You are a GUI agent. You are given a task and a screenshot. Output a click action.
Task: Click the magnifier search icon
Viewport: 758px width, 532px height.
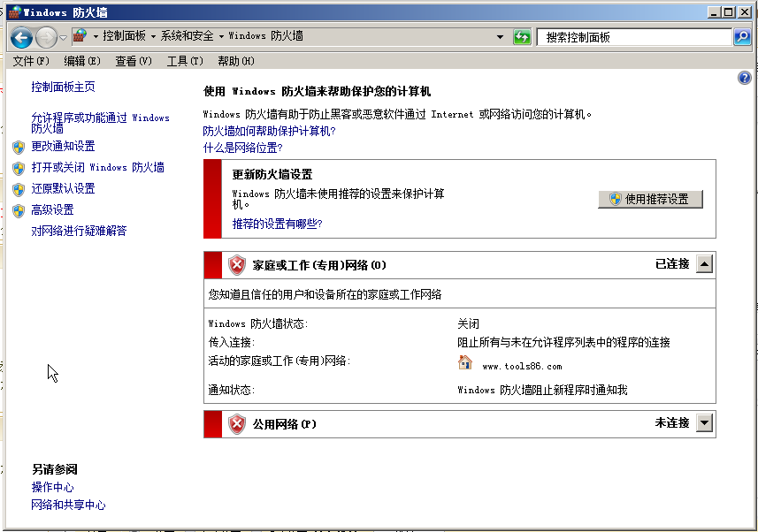click(x=741, y=37)
